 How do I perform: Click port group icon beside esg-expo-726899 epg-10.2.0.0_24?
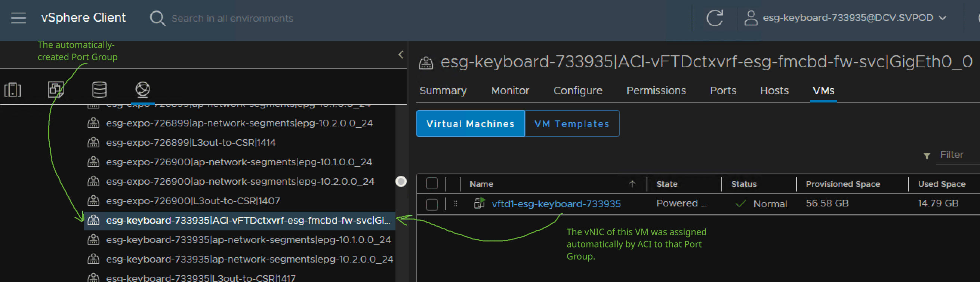point(93,123)
